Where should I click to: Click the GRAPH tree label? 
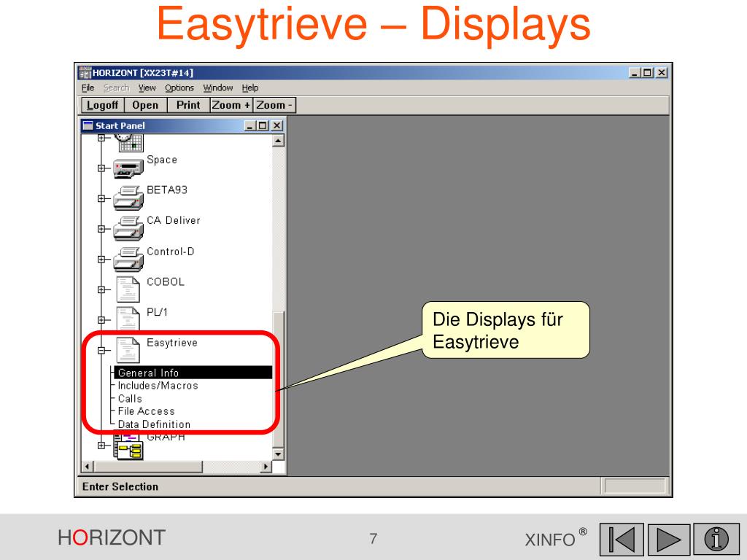point(166,437)
